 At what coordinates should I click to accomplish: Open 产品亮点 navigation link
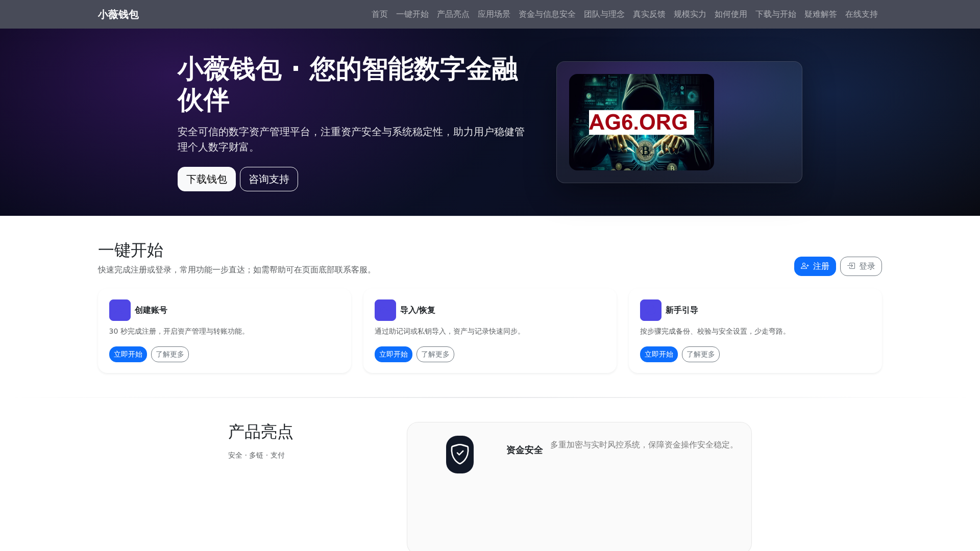click(x=453, y=14)
